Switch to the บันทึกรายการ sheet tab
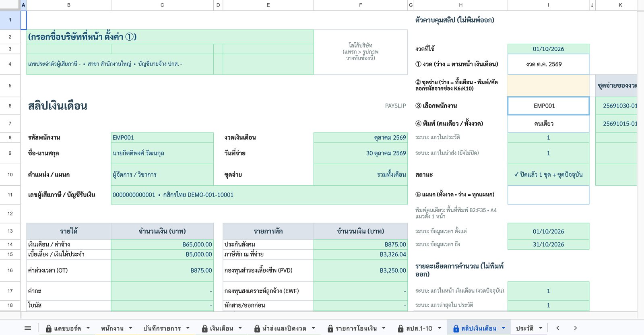644x335 pixels. [x=162, y=328]
